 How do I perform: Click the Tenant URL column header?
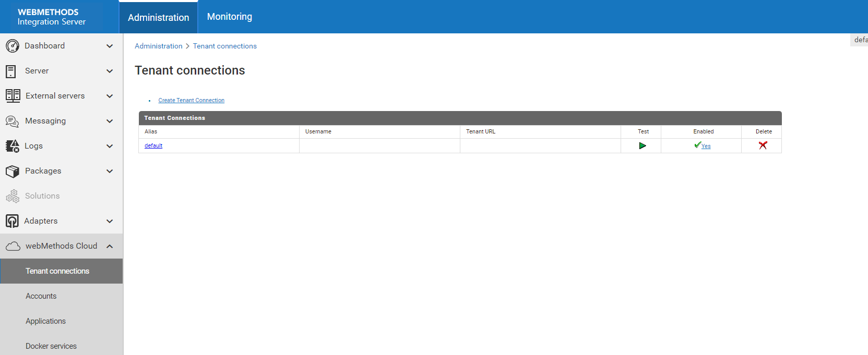coord(481,132)
